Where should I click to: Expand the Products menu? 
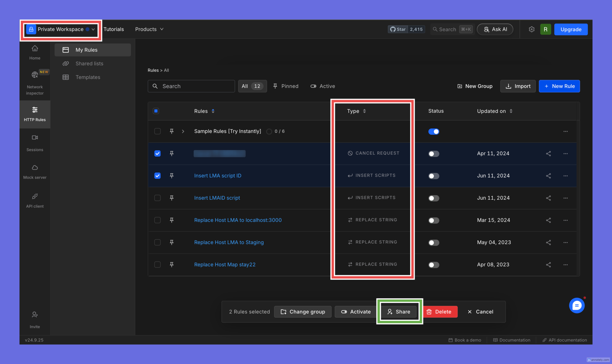click(x=149, y=29)
